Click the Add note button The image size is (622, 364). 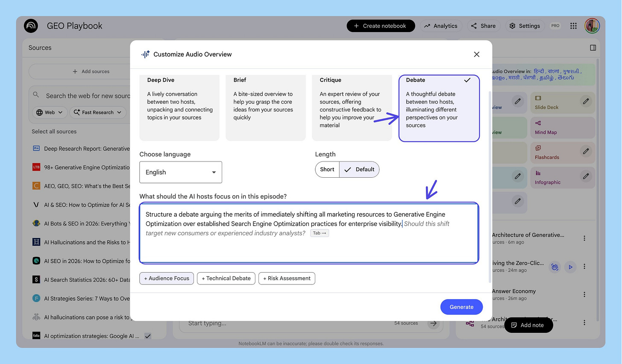coord(528,325)
